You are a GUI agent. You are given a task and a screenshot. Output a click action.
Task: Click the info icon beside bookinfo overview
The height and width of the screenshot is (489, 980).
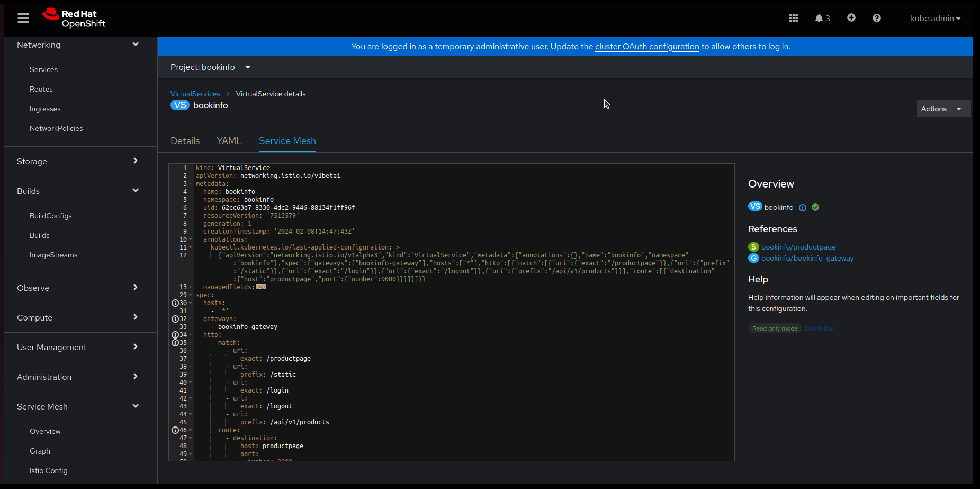point(802,208)
